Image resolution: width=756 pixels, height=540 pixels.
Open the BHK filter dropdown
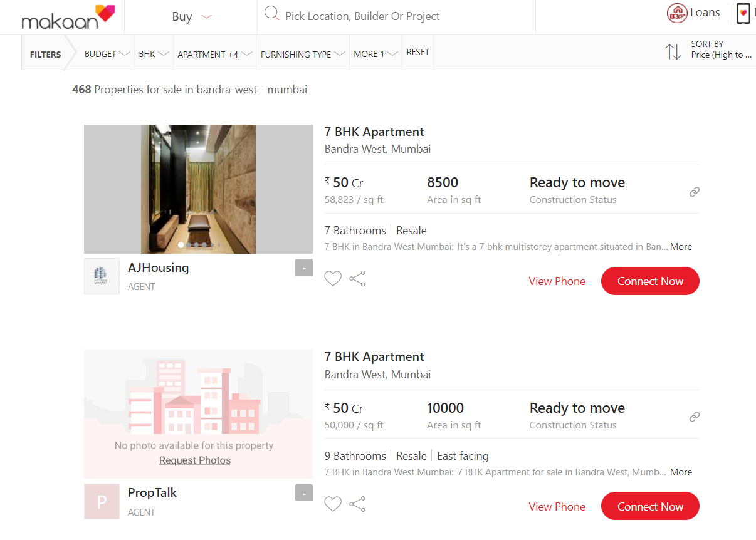[x=154, y=54]
